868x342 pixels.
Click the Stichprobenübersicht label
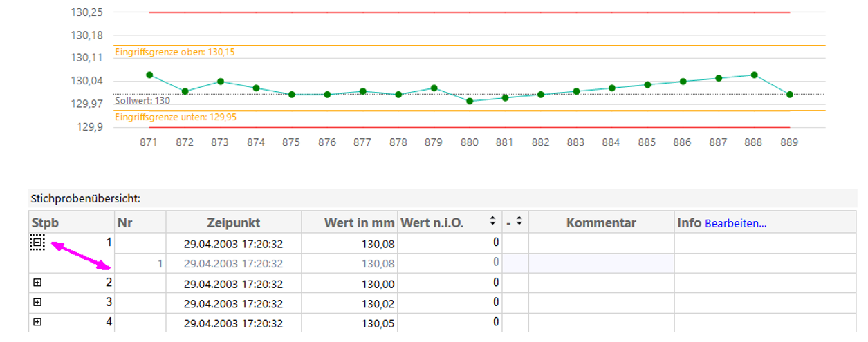(x=86, y=198)
